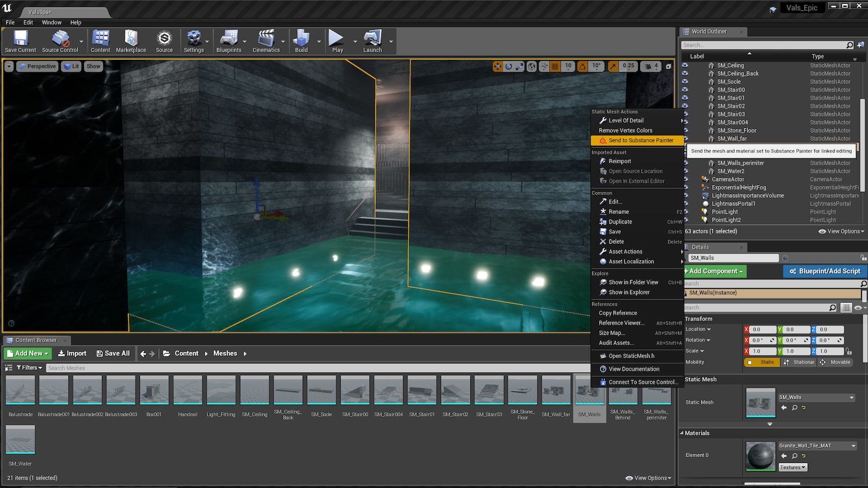Click the Add Component button
Image resolution: width=868 pixels, height=488 pixels.
click(x=713, y=271)
